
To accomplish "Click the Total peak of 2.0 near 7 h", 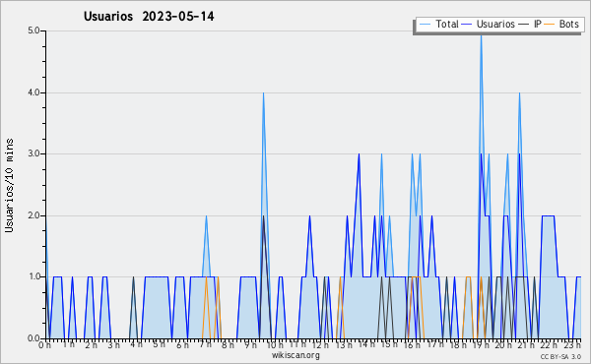I will [x=206, y=216].
